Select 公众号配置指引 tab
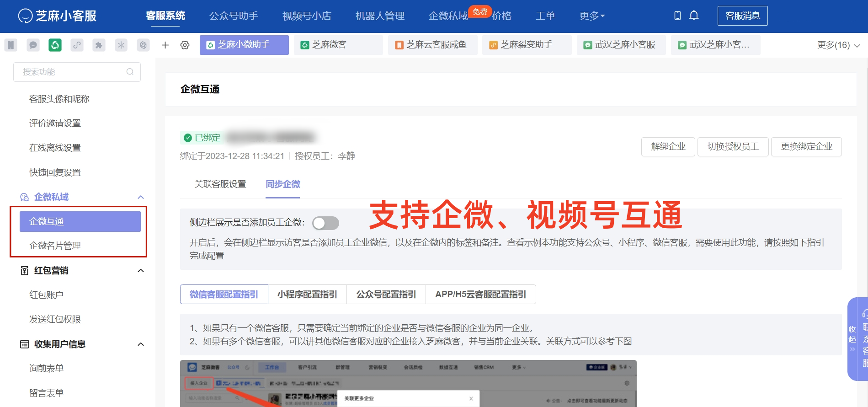Screen dimensions: 868x407 tap(386, 295)
